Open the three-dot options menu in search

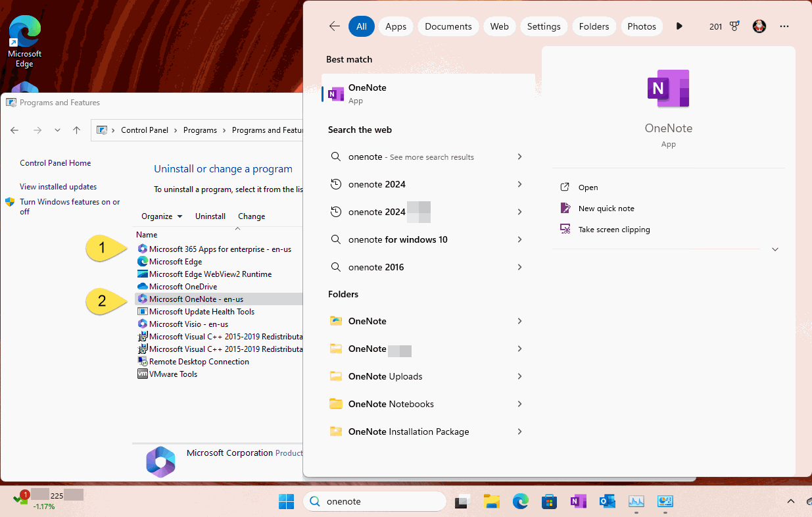click(784, 26)
